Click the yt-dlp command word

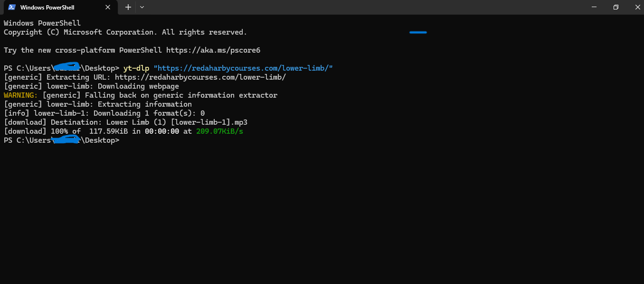click(x=136, y=68)
